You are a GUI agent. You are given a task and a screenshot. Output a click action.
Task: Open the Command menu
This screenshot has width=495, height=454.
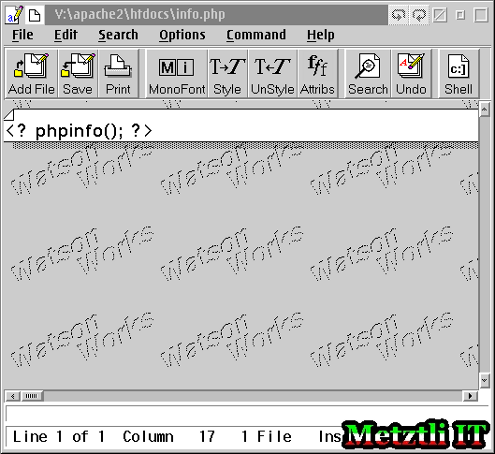(x=256, y=35)
